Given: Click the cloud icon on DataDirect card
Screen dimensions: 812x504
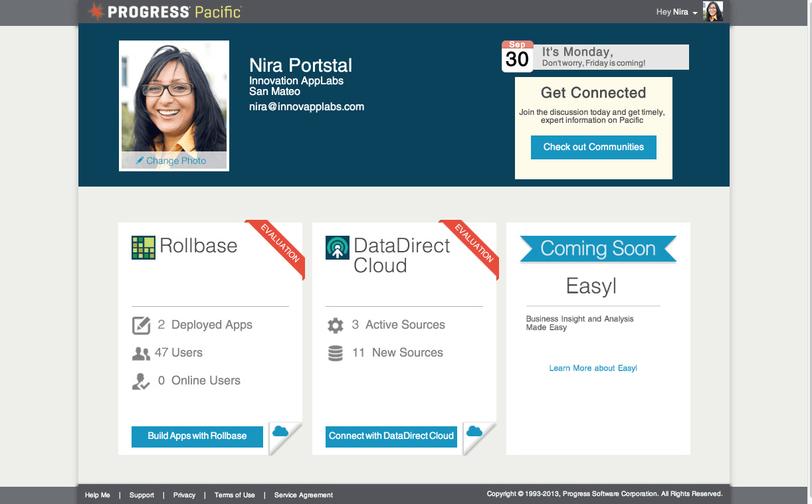Looking at the screenshot, I should coord(474,432).
